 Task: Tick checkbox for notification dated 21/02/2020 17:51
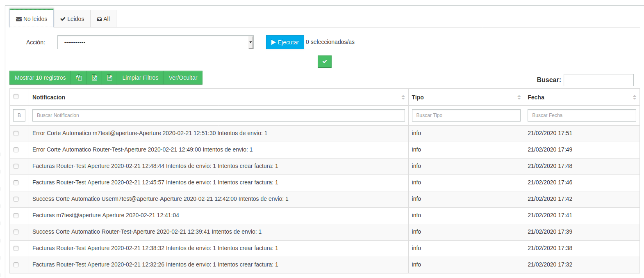[16, 133]
